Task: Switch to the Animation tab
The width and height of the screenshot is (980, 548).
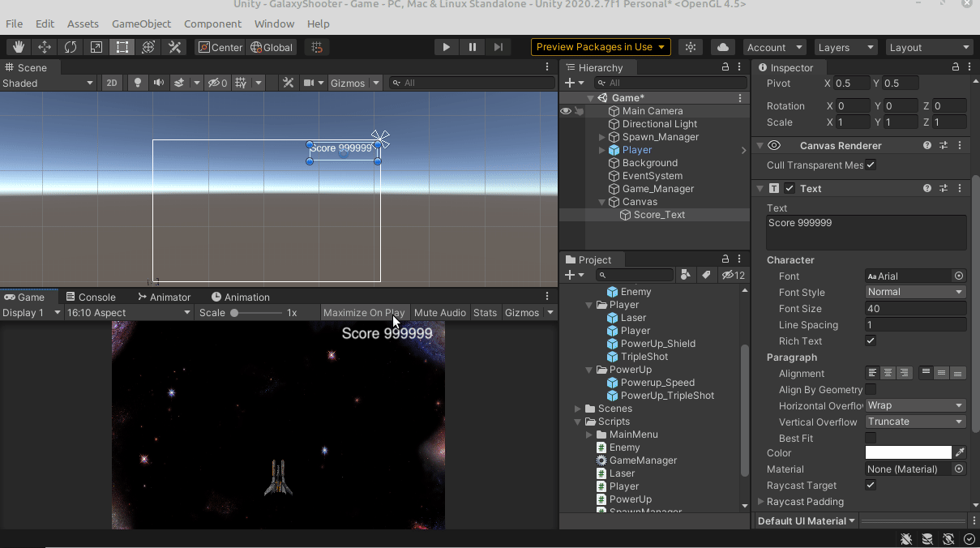Action: (240, 298)
